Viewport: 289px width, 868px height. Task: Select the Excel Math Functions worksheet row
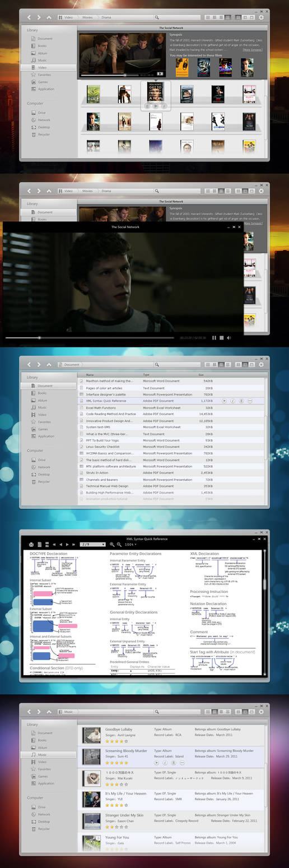[x=170, y=407]
